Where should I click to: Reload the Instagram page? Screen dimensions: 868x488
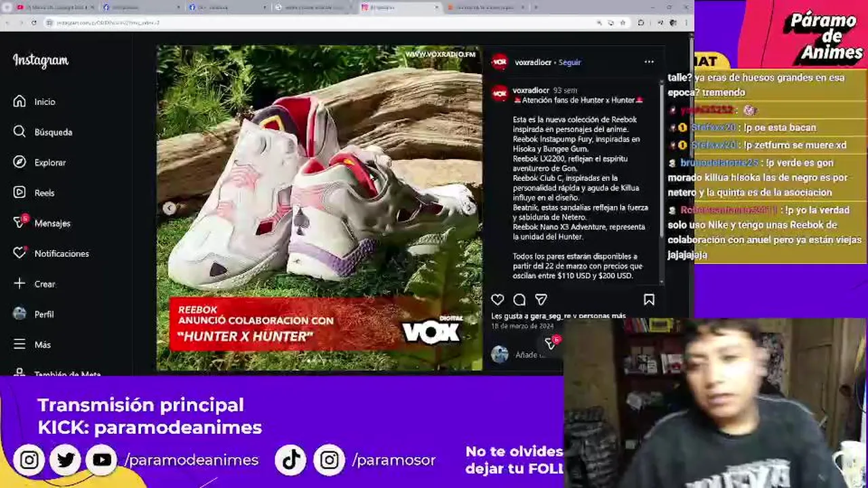pos(33,22)
